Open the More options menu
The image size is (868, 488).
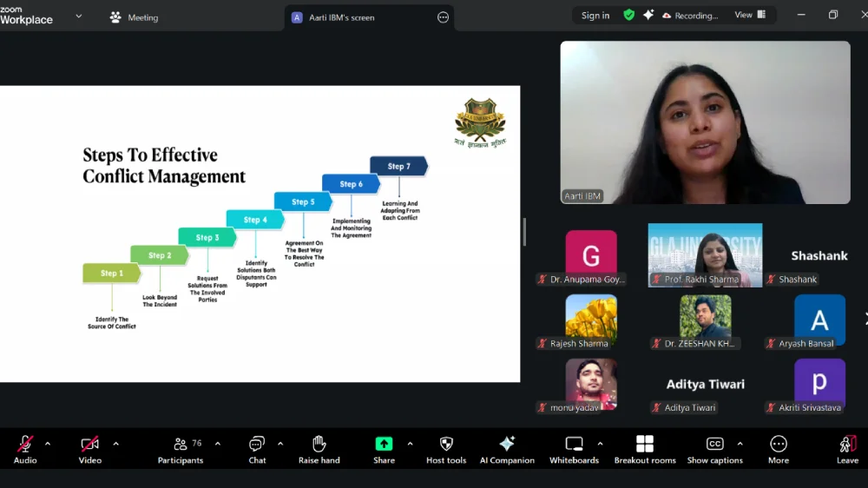[x=779, y=445]
